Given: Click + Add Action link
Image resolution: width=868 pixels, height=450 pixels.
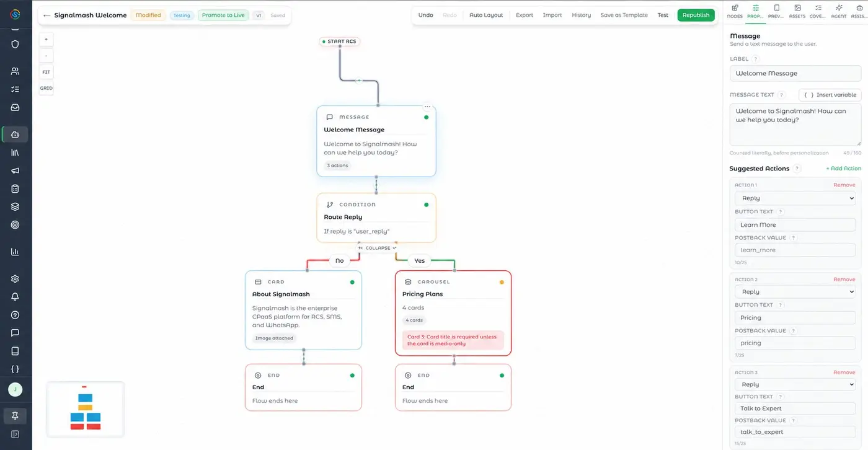Looking at the screenshot, I should (x=843, y=169).
